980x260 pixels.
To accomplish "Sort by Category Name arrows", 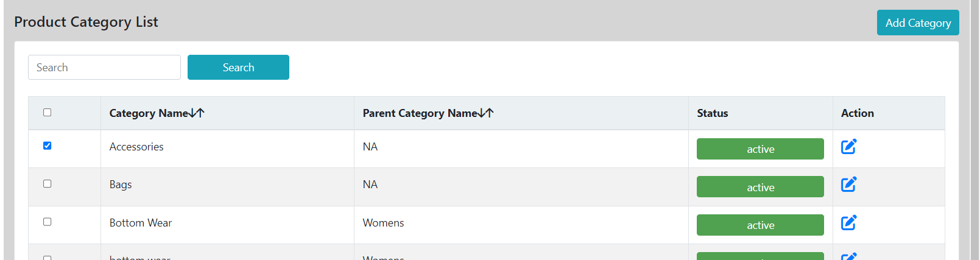I will (x=197, y=113).
